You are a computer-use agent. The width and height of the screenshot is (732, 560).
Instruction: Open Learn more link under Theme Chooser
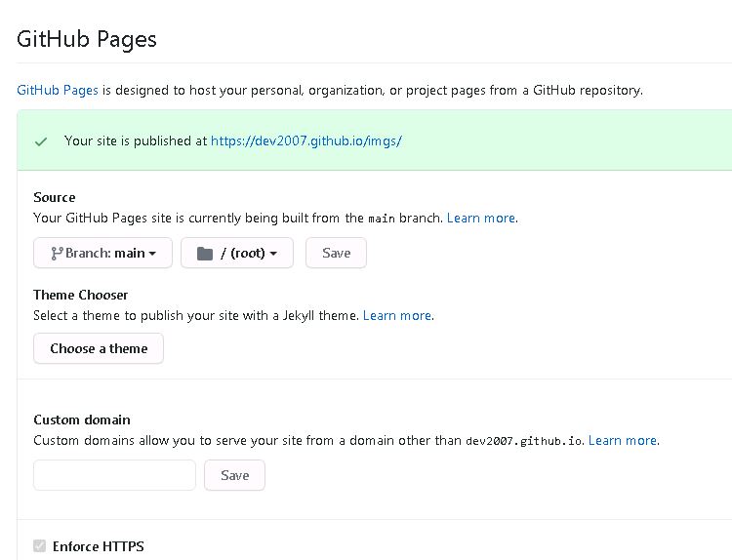coord(397,315)
